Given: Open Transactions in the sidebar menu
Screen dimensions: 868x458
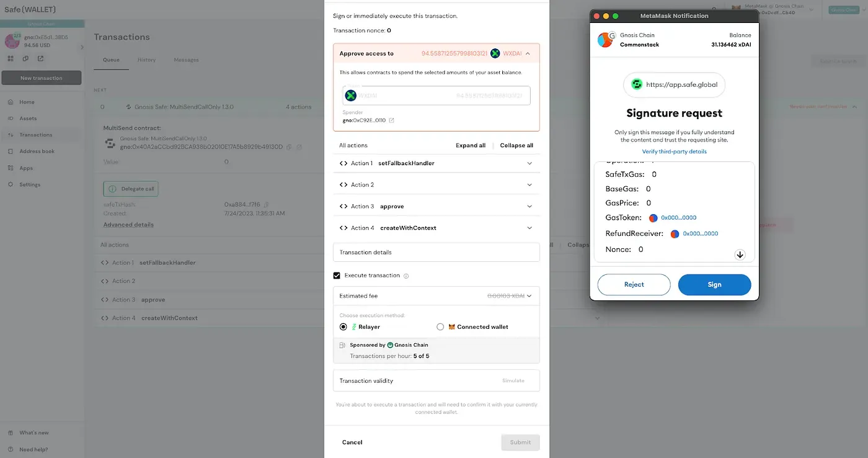Looking at the screenshot, I should pyautogui.click(x=41, y=135).
